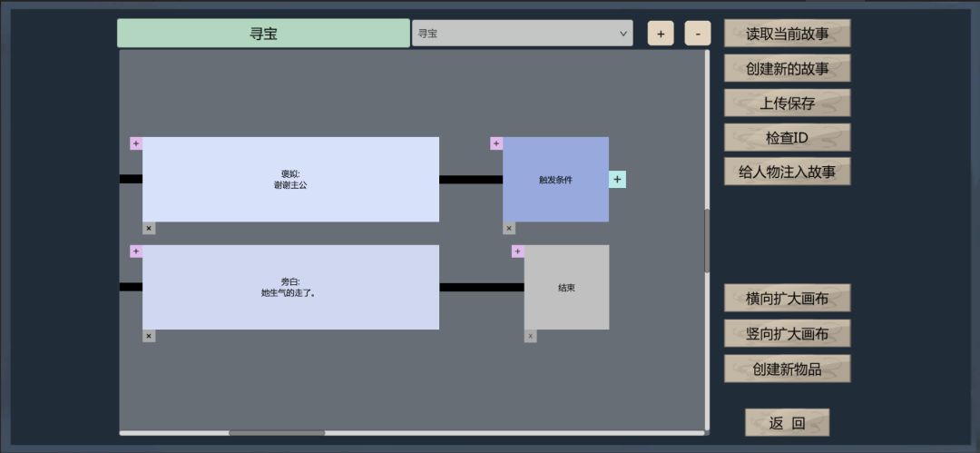Click the top minus button
The width and height of the screenshot is (980, 453).
click(698, 34)
